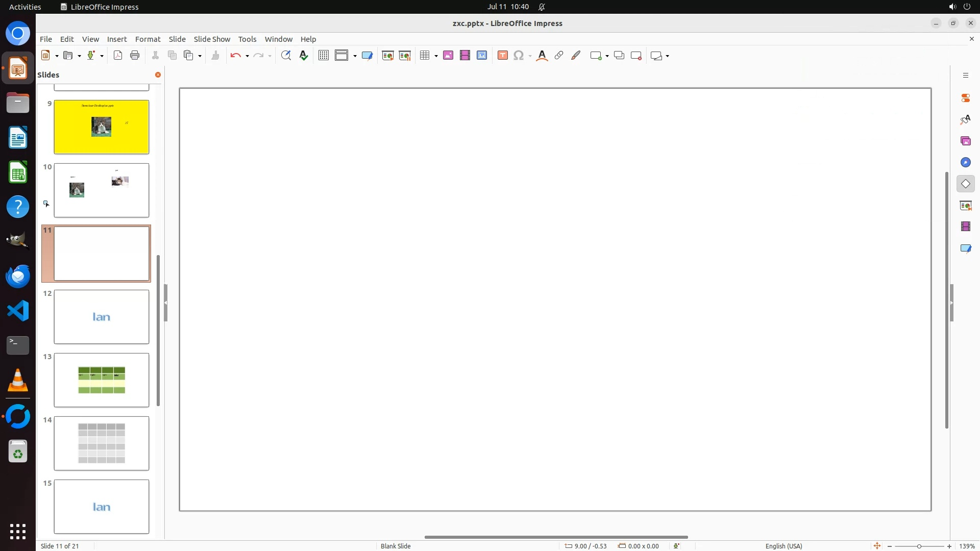The width and height of the screenshot is (980, 551).
Task: Toggle the Display Grid button
Action: (x=324, y=56)
